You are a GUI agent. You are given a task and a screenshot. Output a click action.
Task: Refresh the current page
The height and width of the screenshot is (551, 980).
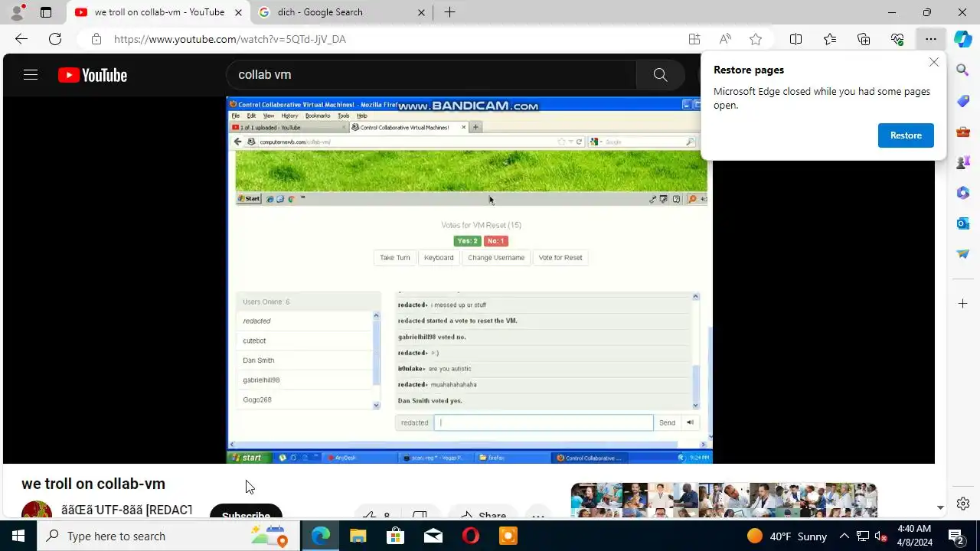tap(55, 39)
